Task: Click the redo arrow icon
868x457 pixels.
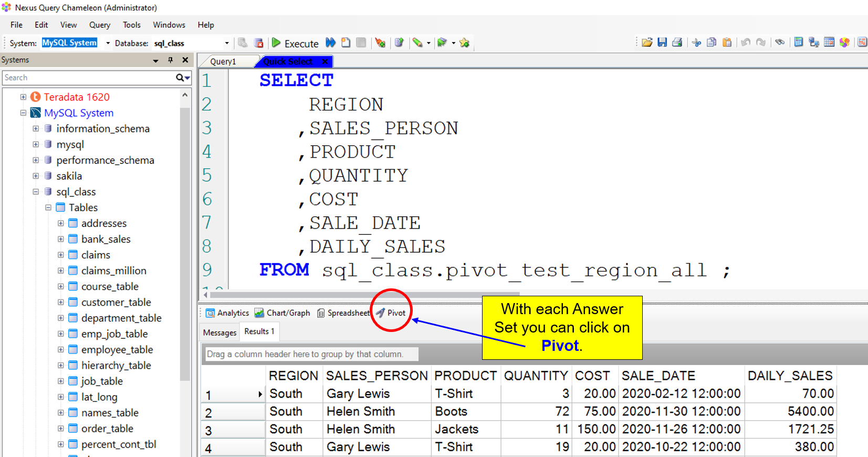Action: pyautogui.click(x=761, y=43)
